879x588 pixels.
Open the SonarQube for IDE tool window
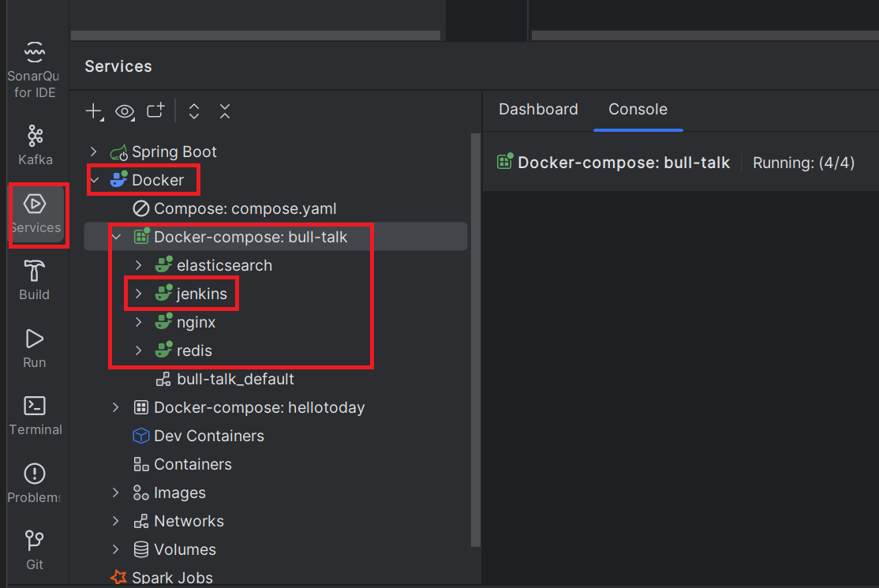point(34,69)
